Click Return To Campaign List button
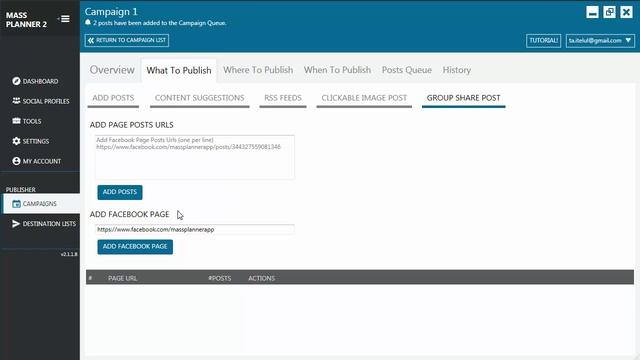 coord(127,40)
